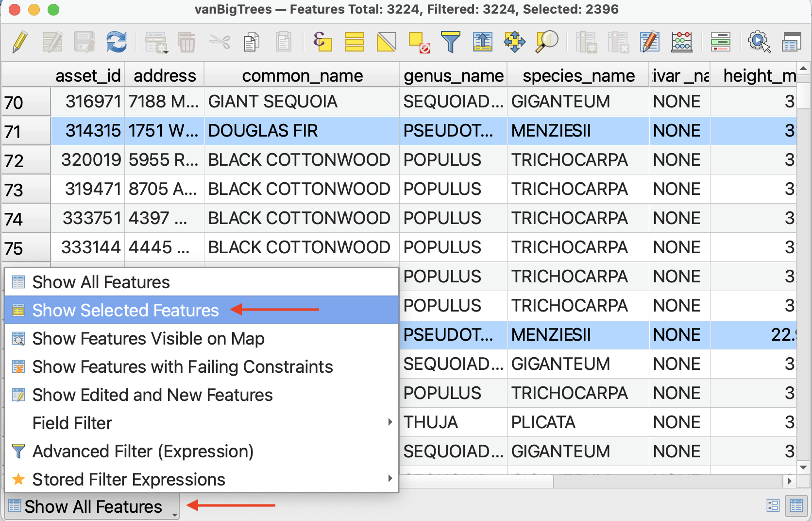Switch to form view
Screen dimensions: 812x521
pos(773,505)
